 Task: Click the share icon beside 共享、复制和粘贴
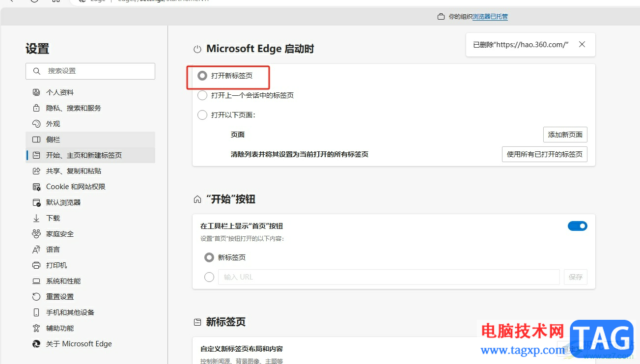click(x=36, y=171)
